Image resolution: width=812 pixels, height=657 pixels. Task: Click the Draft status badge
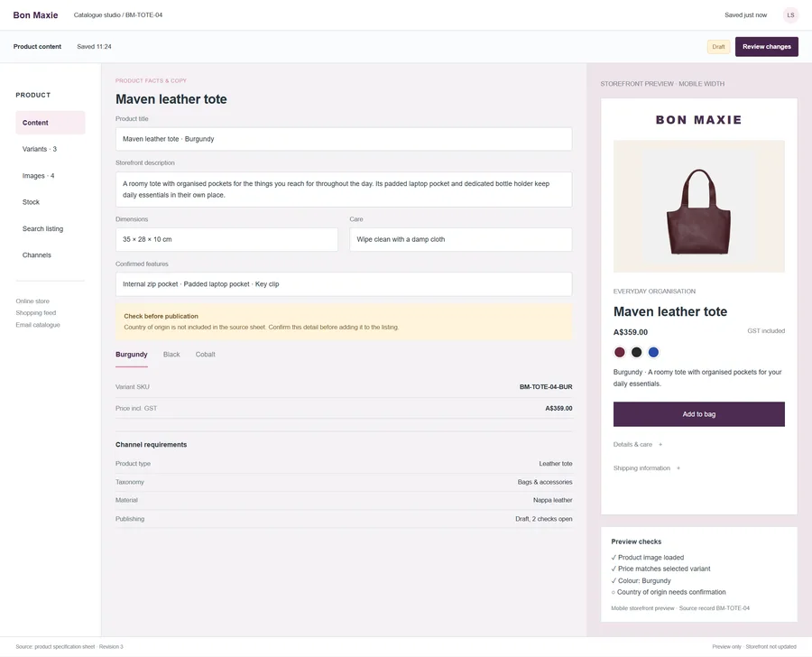[x=718, y=47]
